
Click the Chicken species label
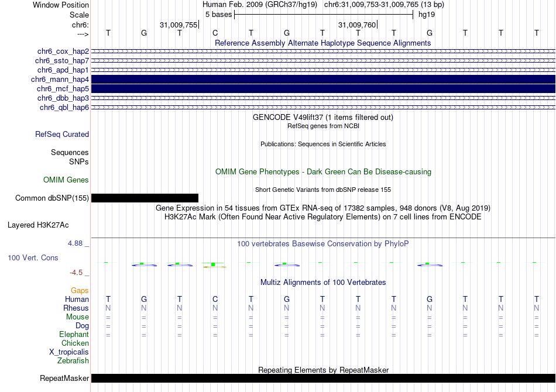(x=75, y=343)
